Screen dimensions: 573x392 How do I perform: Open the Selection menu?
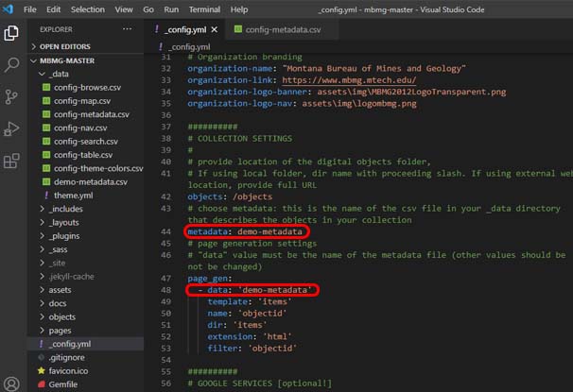tap(87, 9)
